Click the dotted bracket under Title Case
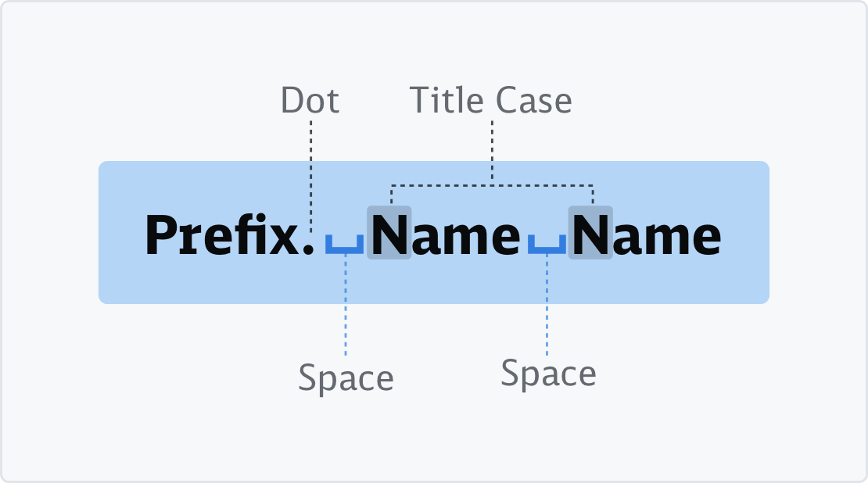Screen dimensions: 868x483 [x=492, y=186]
